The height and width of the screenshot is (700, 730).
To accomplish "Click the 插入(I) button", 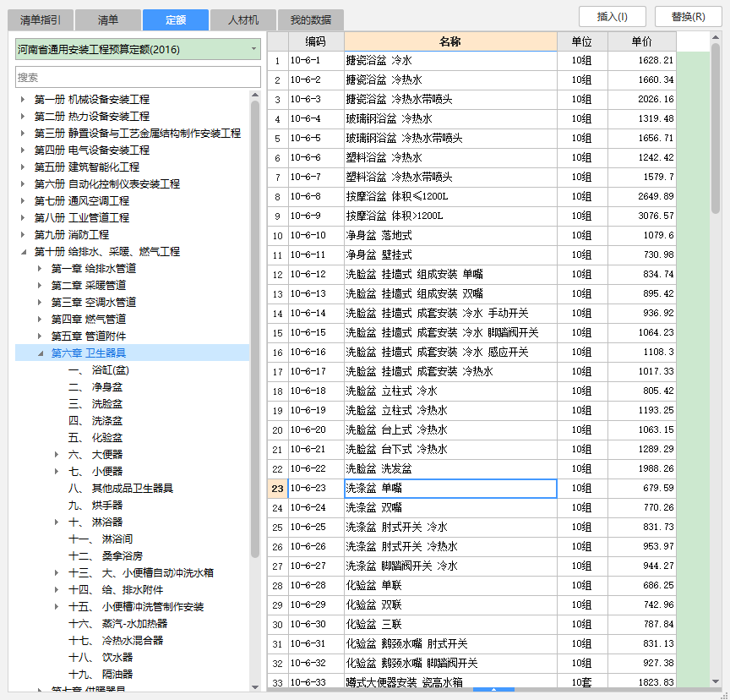I will 612,16.
